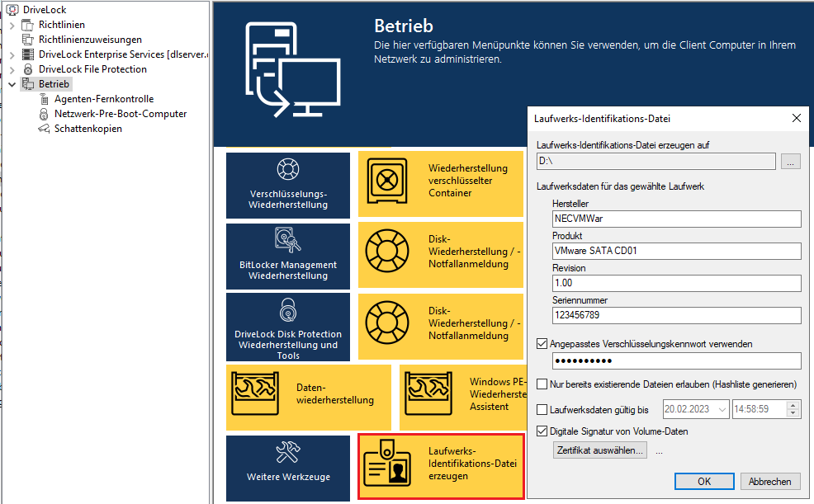Click the safe icon for container recovery
This screenshot has height=504, width=814.
(x=383, y=180)
